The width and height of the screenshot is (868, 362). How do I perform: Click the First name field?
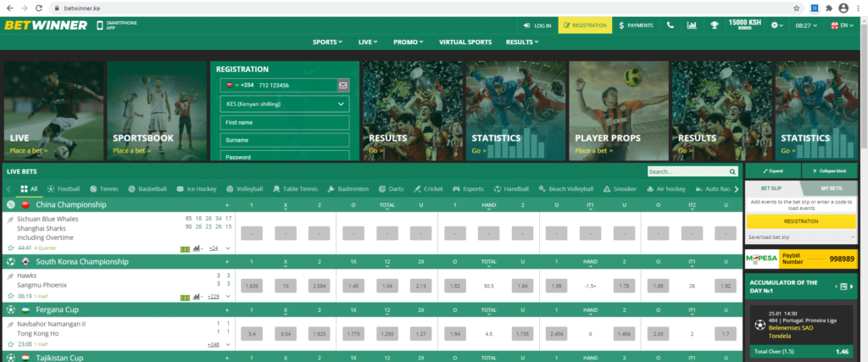285,122
